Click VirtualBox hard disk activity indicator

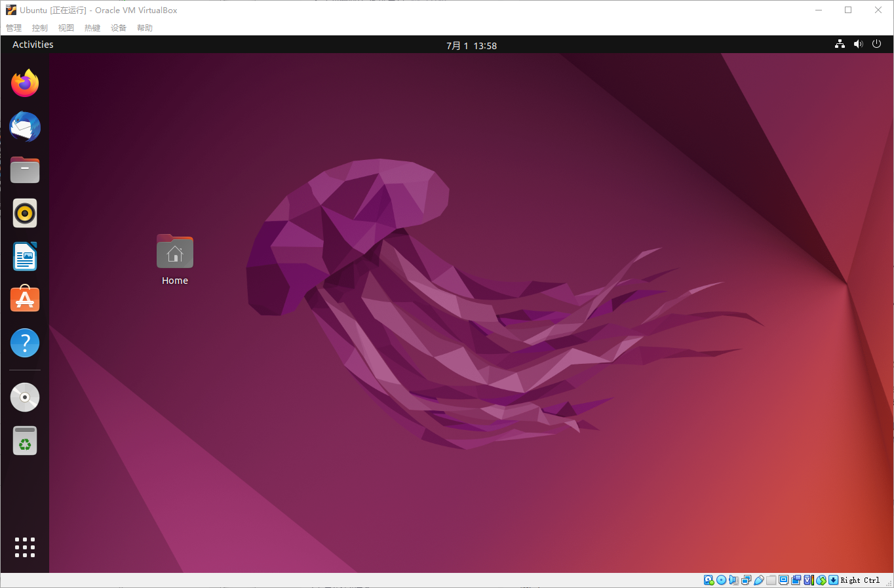click(709, 580)
